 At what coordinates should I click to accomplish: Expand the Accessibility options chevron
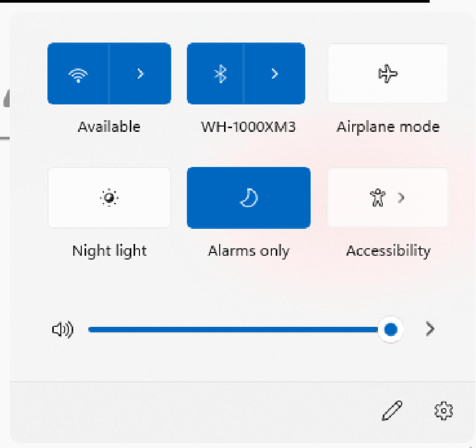tap(401, 198)
